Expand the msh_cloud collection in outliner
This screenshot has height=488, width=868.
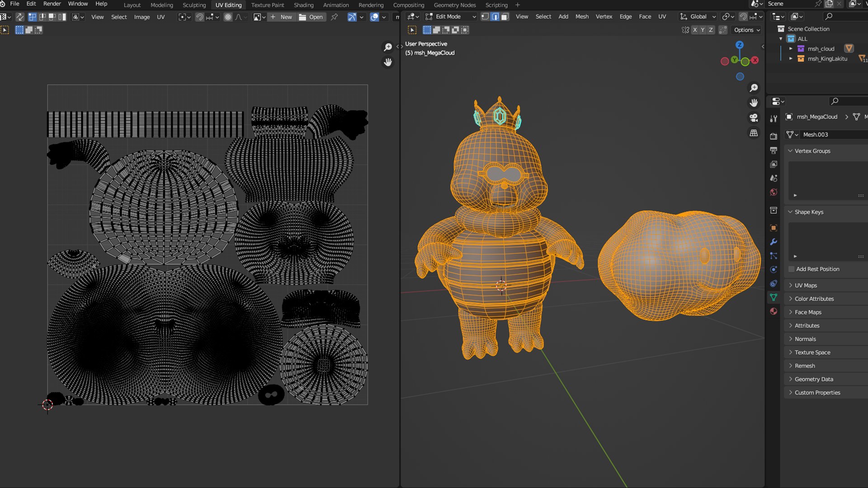(x=791, y=48)
